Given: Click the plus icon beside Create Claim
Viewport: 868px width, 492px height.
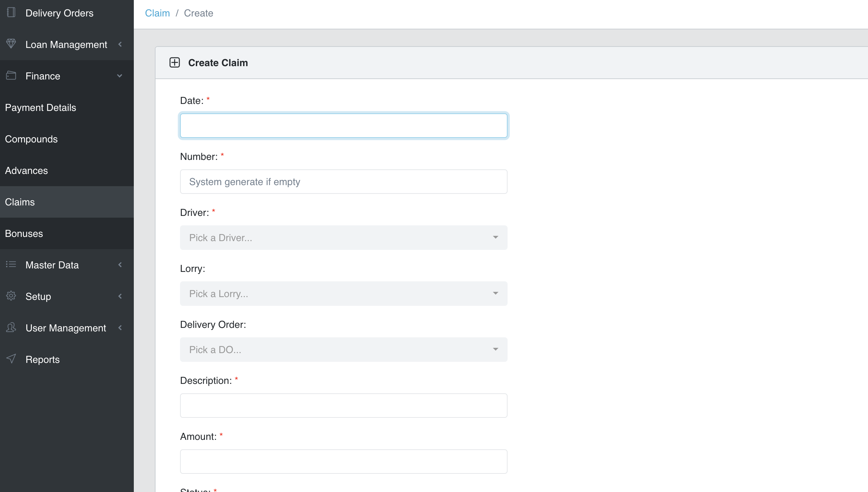Looking at the screenshot, I should (x=174, y=63).
